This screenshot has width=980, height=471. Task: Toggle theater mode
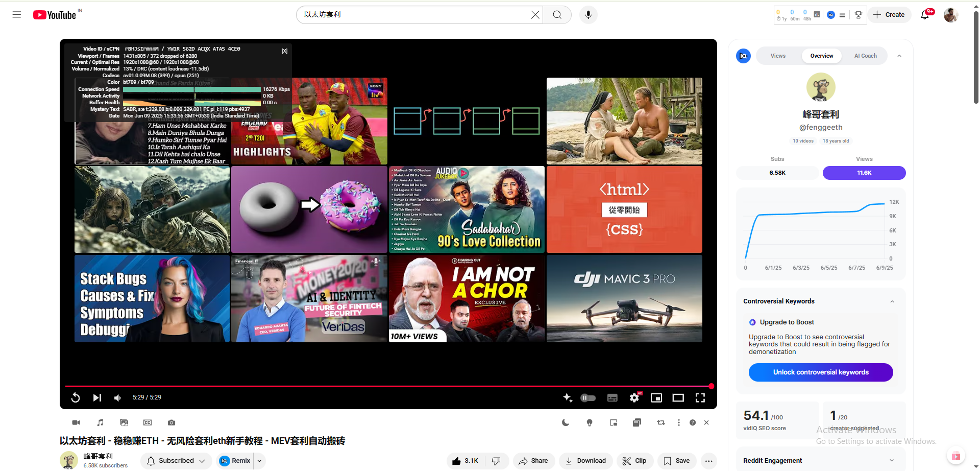678,397
